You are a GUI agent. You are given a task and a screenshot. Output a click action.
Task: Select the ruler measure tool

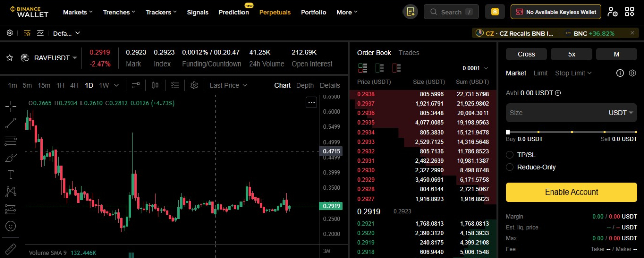[x=10, y=249]
